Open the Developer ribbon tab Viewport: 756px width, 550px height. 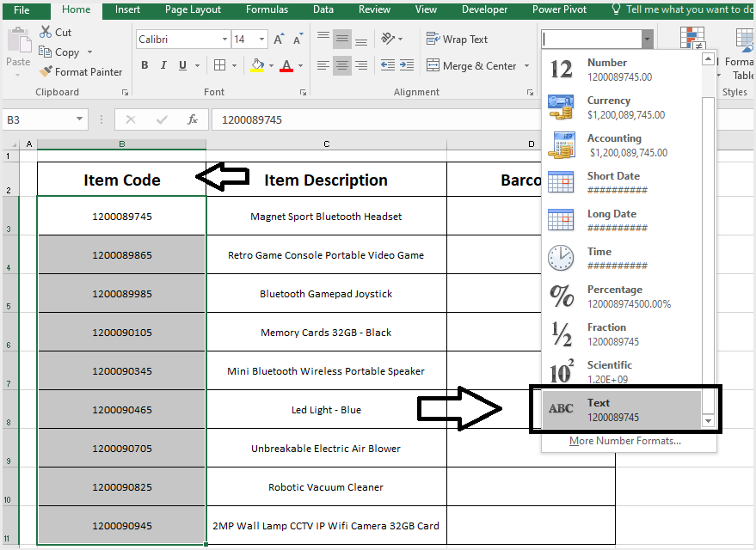tap(484, 9)
